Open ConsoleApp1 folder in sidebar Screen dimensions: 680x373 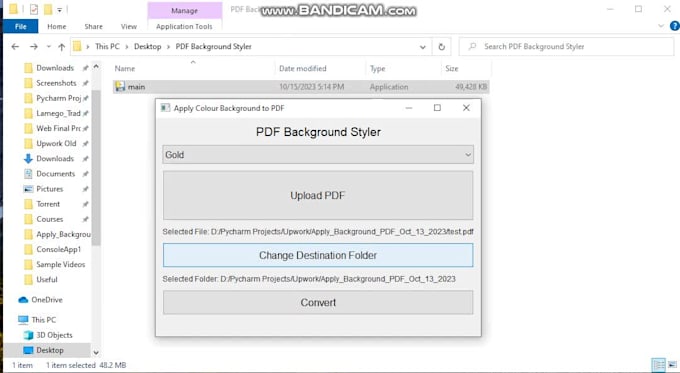click(x=59, y=249)
